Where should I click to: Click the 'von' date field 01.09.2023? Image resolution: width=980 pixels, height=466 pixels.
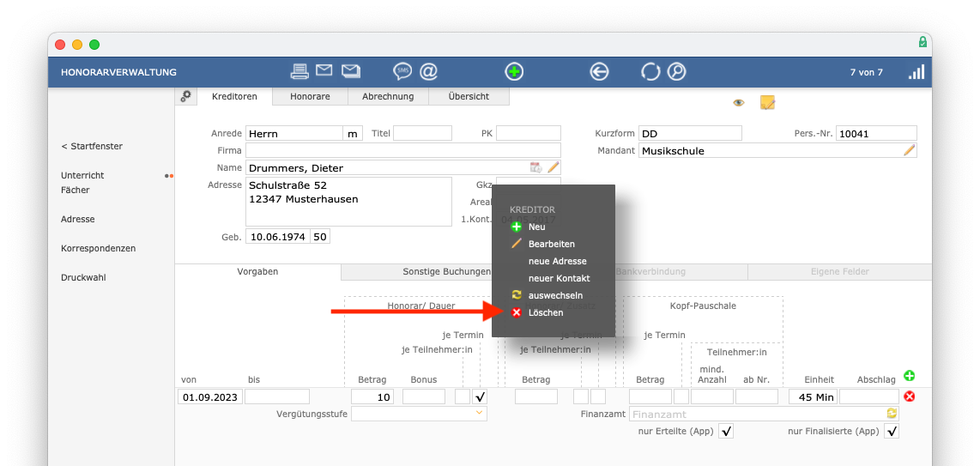tap(210, 396)
